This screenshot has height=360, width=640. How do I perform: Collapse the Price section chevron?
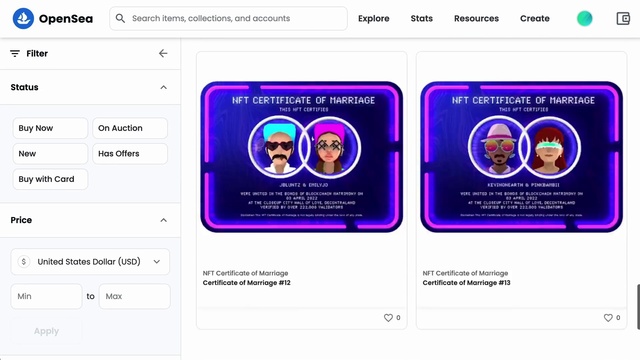pyautogui.click(x=163, y=220)
